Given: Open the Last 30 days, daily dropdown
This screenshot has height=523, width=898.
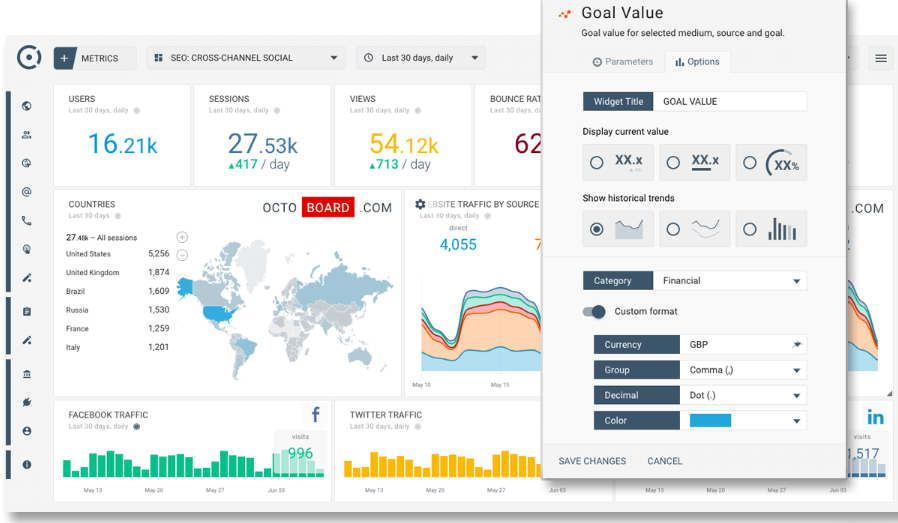Looking at the screenshot, I should [x=421, y=58].
